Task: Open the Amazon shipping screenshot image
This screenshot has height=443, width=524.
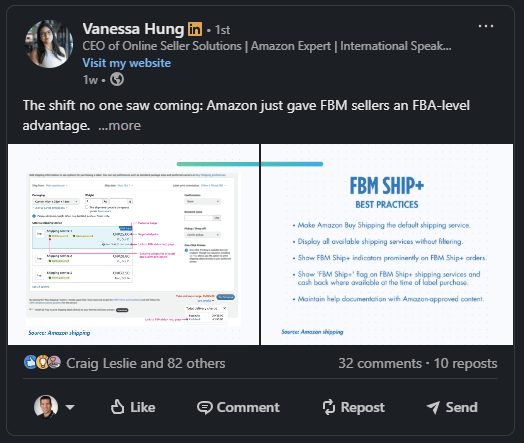Action: [x=133, y=245]
